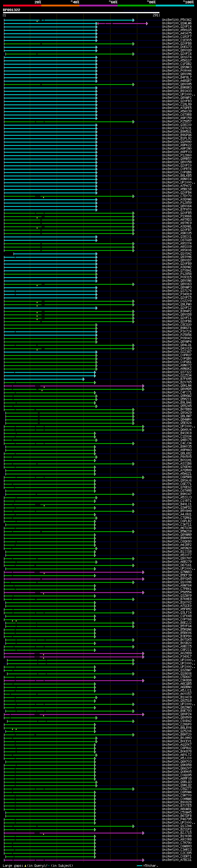Select hit label UniRef100_C6R5R8

pyautogui.click(x=177, y=477)
